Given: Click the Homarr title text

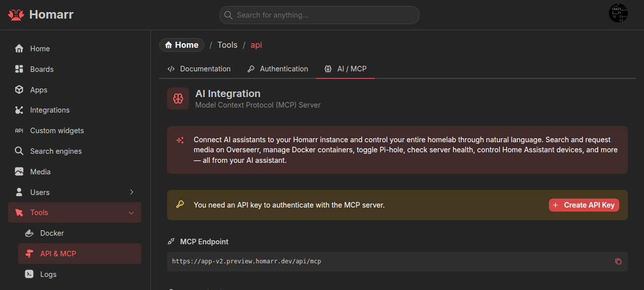Looking at the screenshot, I should tap(51, 15).
